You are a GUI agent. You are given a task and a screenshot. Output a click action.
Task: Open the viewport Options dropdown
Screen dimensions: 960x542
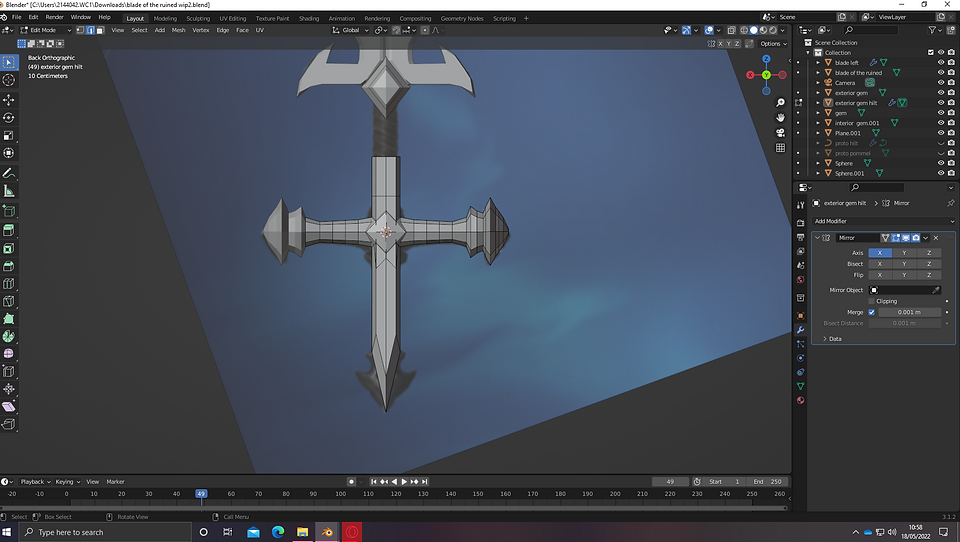click(773, 44)
